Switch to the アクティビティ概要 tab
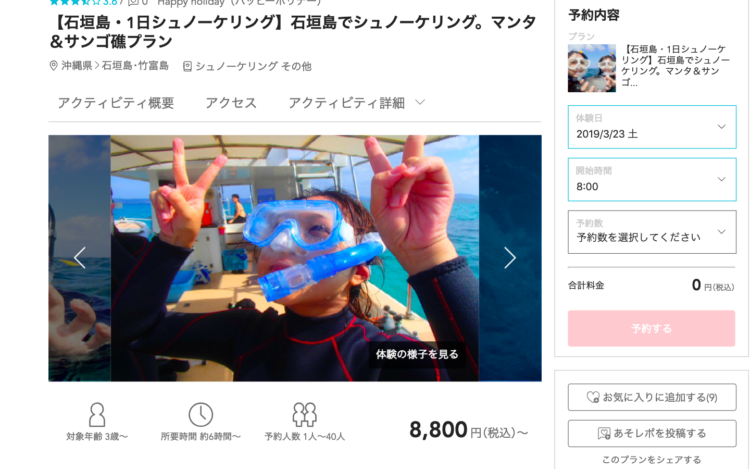The width and height of the screenshot is (750, 469). (116, 103)
